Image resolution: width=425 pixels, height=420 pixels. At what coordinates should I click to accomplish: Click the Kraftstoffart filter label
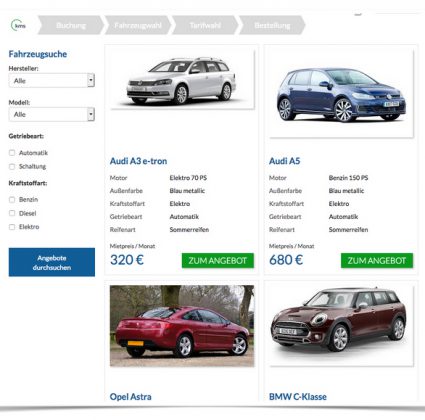coord(28,183)
